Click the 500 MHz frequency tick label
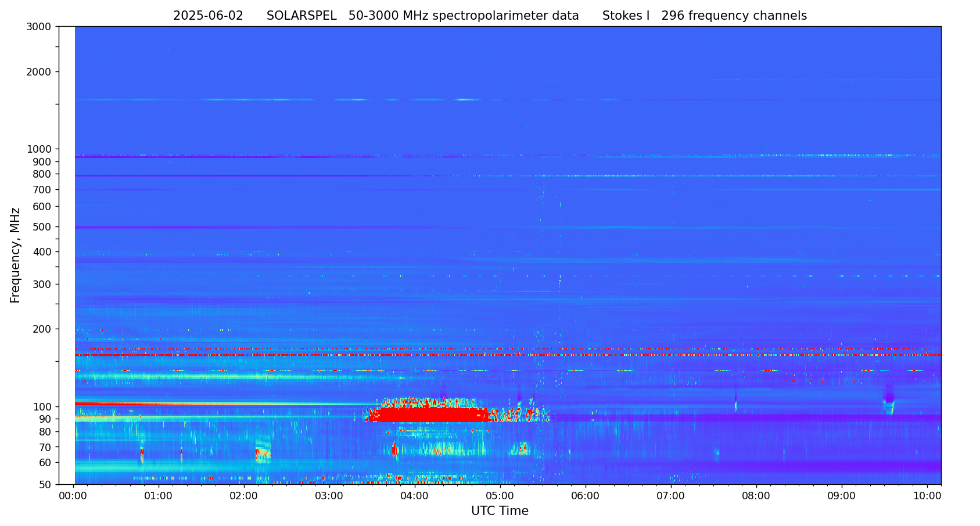980x526 pixels. pos(42,227)
